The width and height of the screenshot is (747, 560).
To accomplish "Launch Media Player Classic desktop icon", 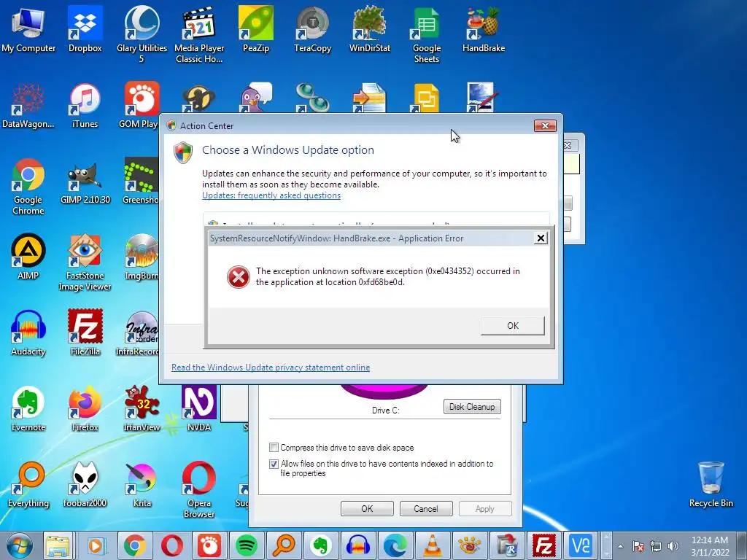I will coord(198,34).
